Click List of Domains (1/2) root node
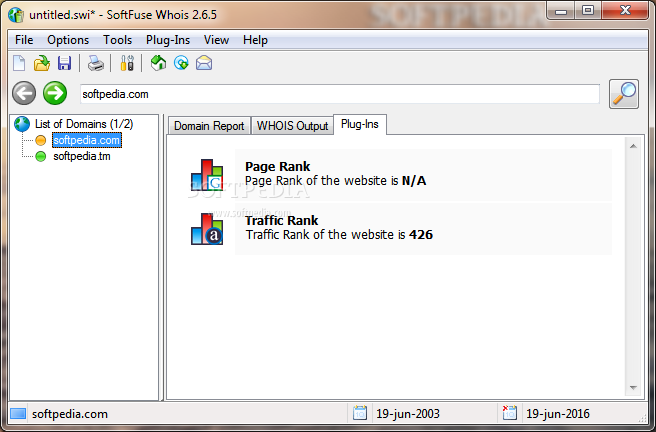The image size is (656, 432). point(84,124)
